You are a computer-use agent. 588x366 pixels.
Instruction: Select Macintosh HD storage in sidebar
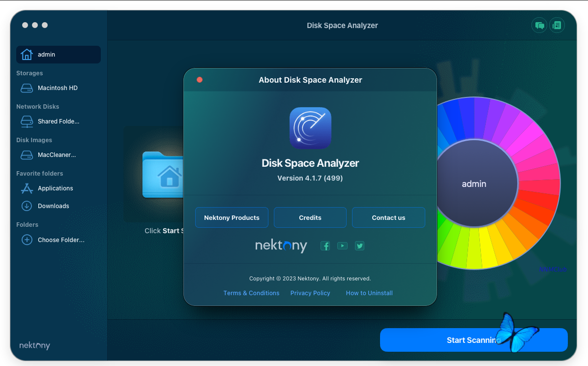click(58, 88)
